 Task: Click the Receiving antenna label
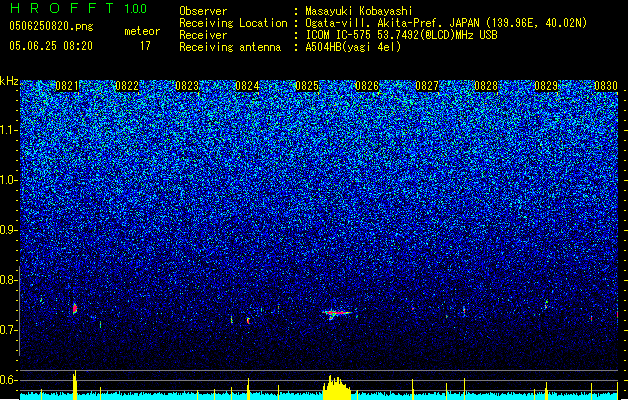(x=230, y=47)
